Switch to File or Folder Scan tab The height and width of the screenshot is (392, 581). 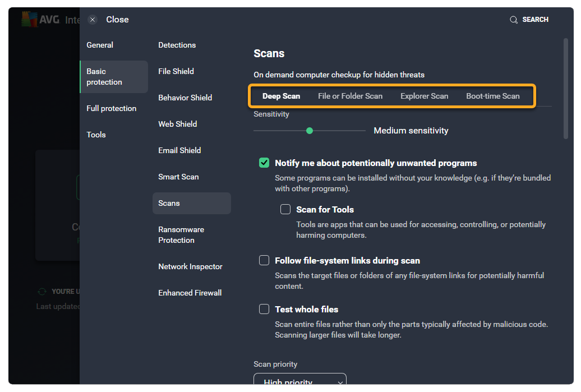pyautogui.click(x=350, y=96)
